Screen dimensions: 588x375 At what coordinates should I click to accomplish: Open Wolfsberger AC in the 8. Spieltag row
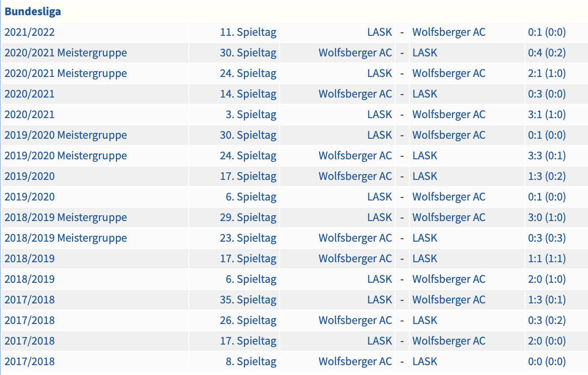pyautogui.click(x=355, y=362)
